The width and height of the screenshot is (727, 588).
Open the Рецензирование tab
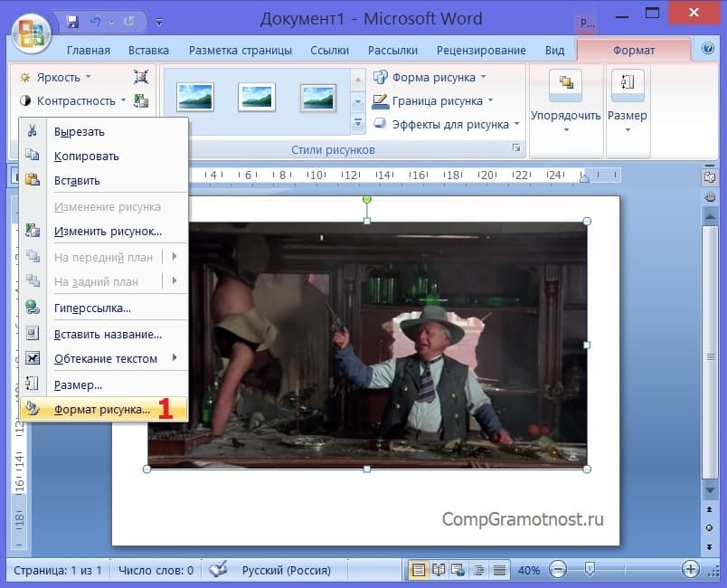[x=481, y=50]
